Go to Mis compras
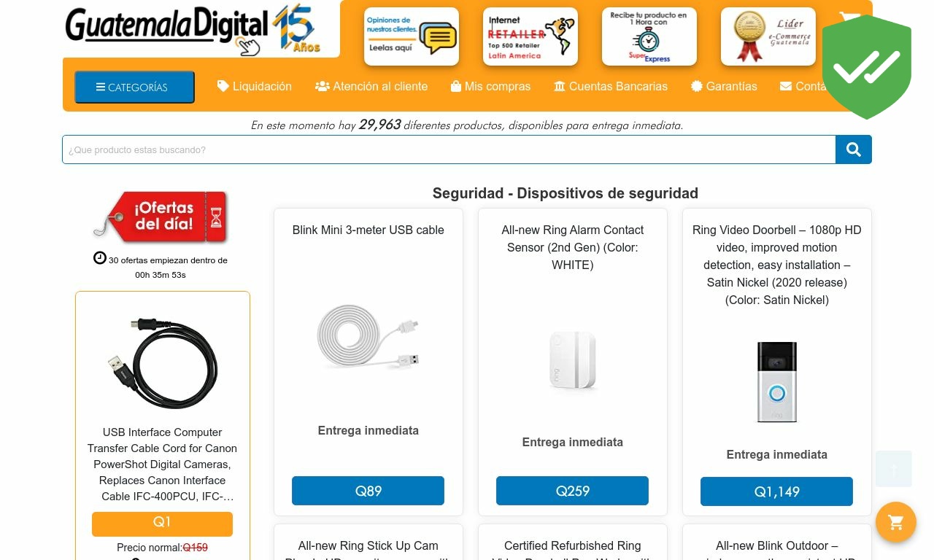934x560 pixels. (491, 86)
